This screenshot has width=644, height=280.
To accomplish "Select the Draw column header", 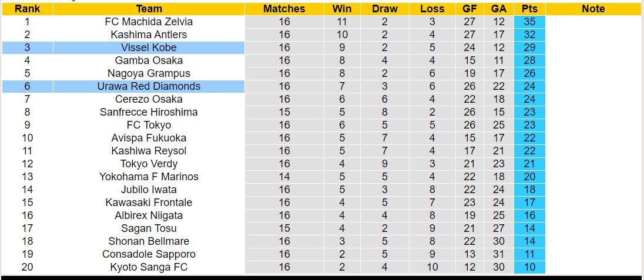I will pyautogui.click(x=385, y=9).
